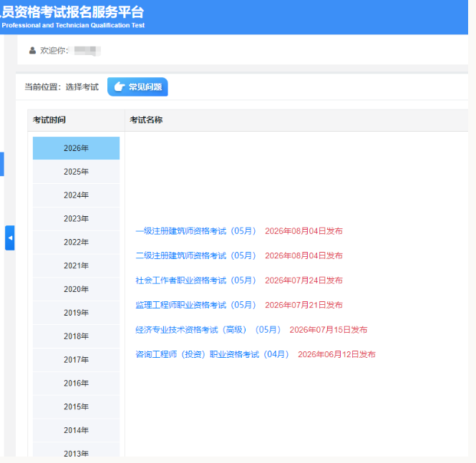Click the blurred username after 欢迎你

click(x=87, y=51)
